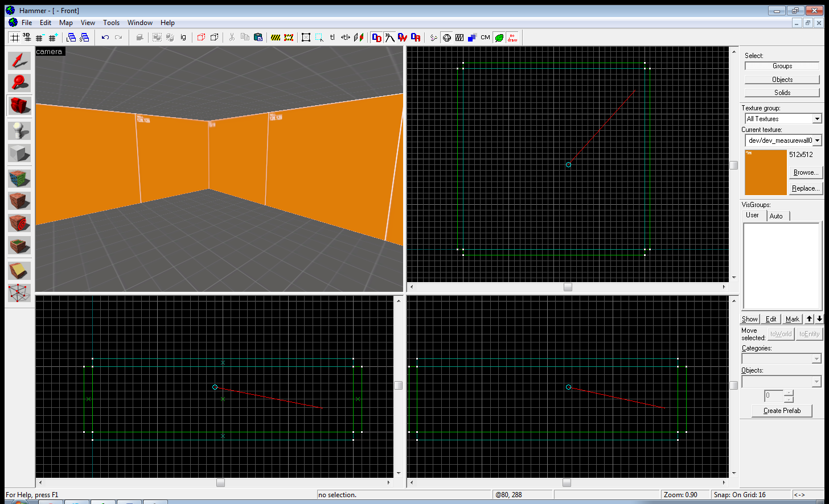Toggle the Cordon state (yellow-black stripes)
The height and width of the screenshot is (504, 829).
coord(276,38)
